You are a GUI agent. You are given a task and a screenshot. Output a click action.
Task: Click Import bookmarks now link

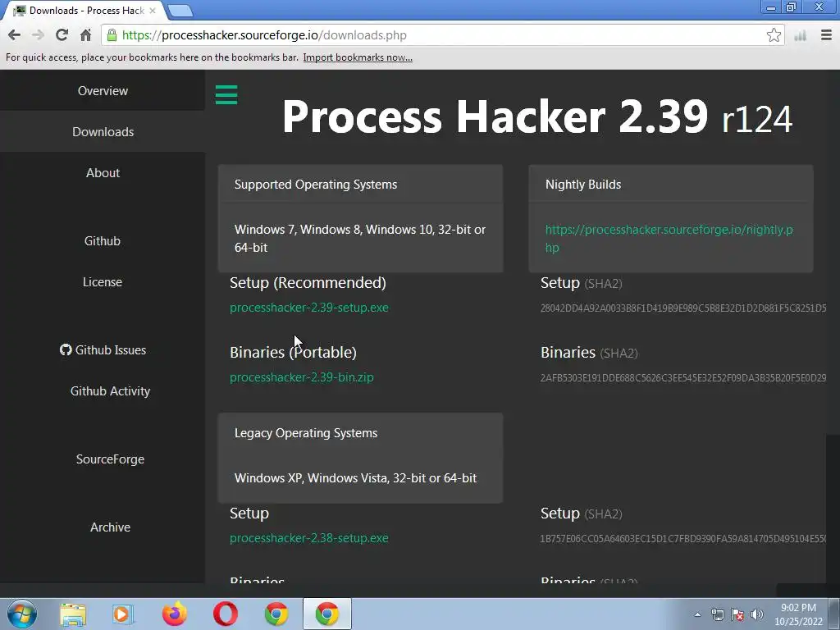point(358,57)
